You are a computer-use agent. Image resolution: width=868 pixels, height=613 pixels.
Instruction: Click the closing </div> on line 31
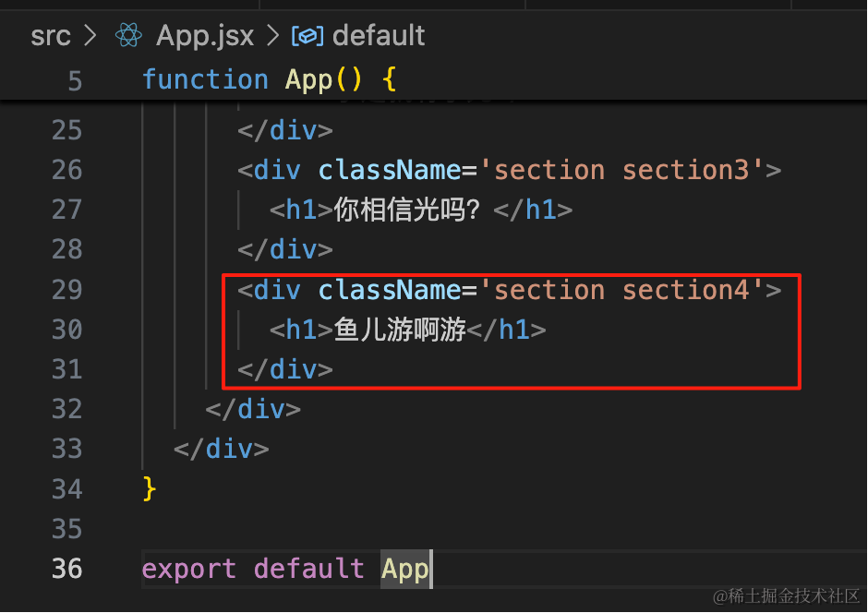[x=285, y=369]
